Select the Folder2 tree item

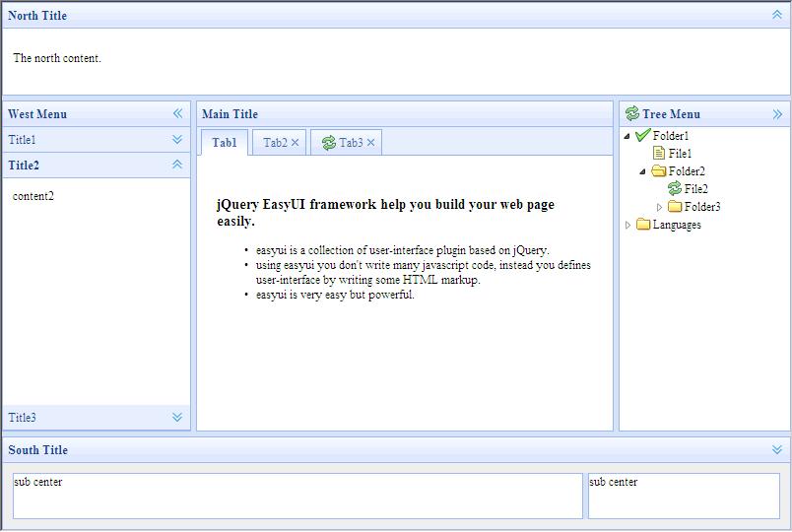tap(687, 171)
